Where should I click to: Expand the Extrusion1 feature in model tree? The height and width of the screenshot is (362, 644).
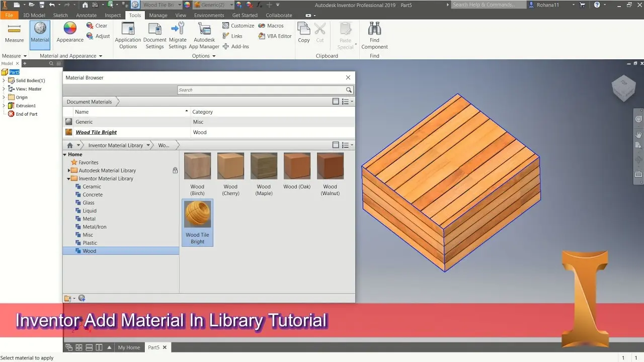4,106
